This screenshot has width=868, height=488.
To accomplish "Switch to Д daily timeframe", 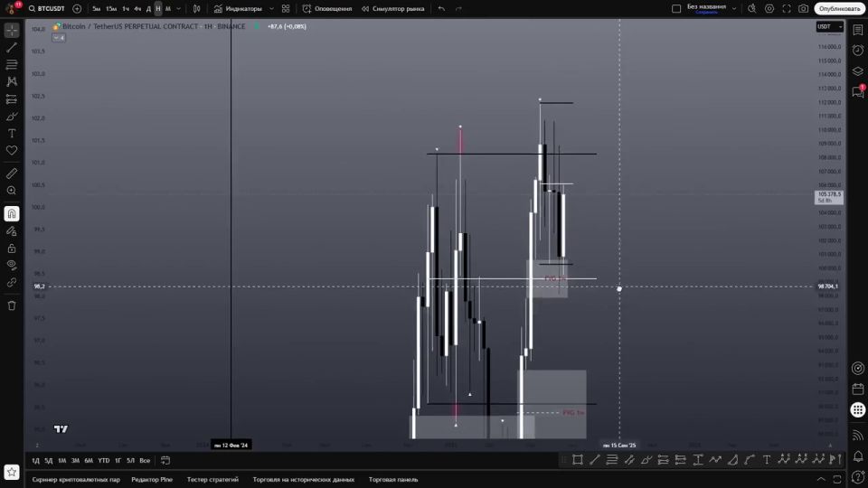I will [148, 9].
